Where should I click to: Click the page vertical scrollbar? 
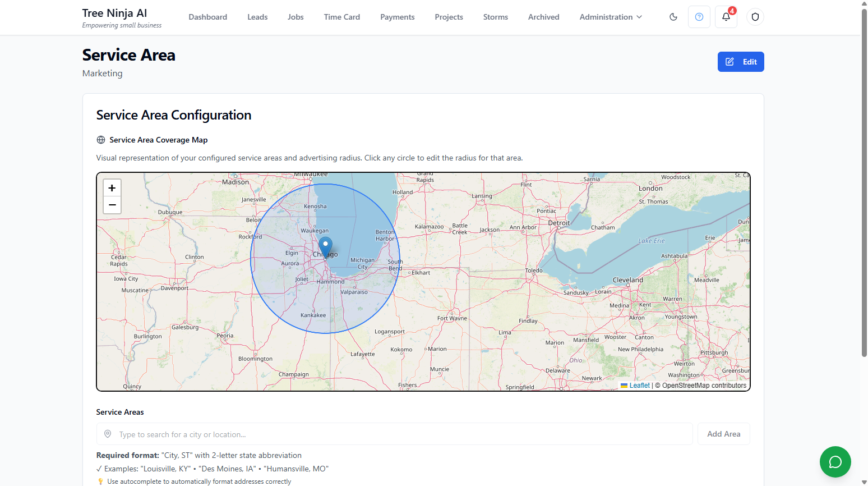864,182
